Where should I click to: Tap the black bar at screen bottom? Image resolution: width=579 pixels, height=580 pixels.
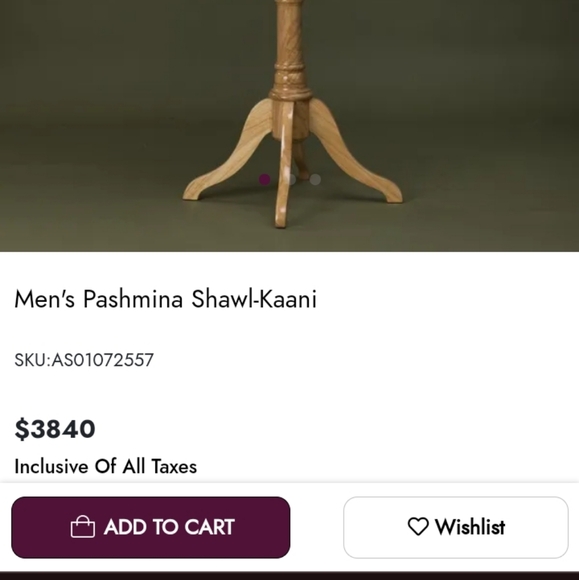tap(289, 576)
